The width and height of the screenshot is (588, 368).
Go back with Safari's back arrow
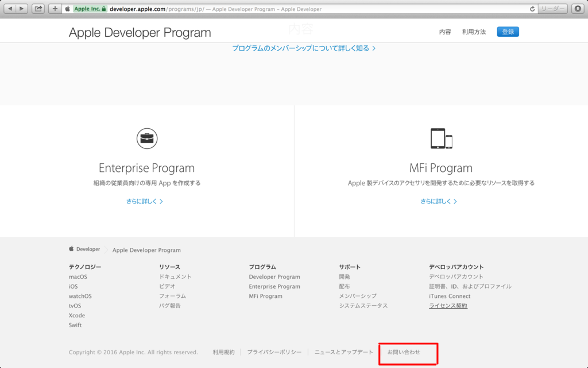point(10,9)
